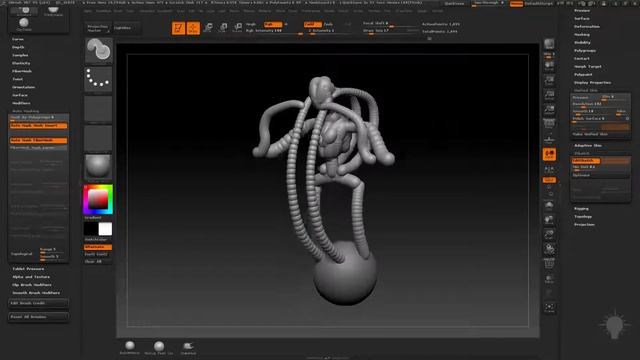Click Reset All Brushes
640x360 pixels.
click(x=38, y=317)
